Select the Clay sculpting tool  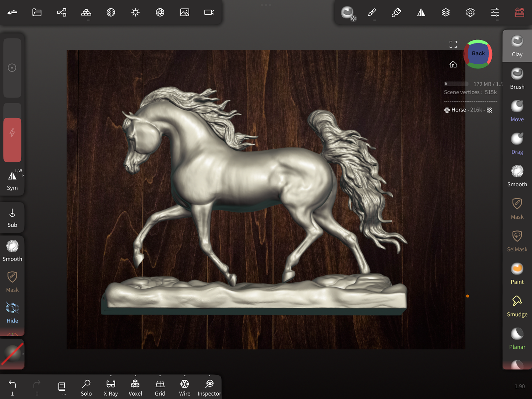[x=517, y=46]
